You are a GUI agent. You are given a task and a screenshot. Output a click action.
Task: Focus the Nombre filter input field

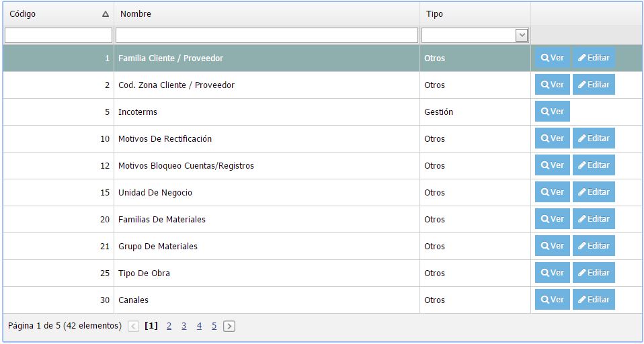click(267, 36)
